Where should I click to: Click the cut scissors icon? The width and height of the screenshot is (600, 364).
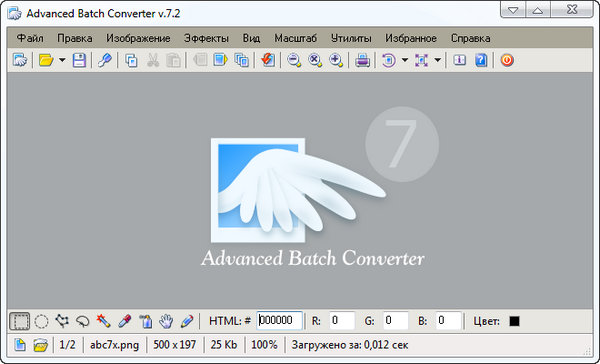[x=153, y=60]
